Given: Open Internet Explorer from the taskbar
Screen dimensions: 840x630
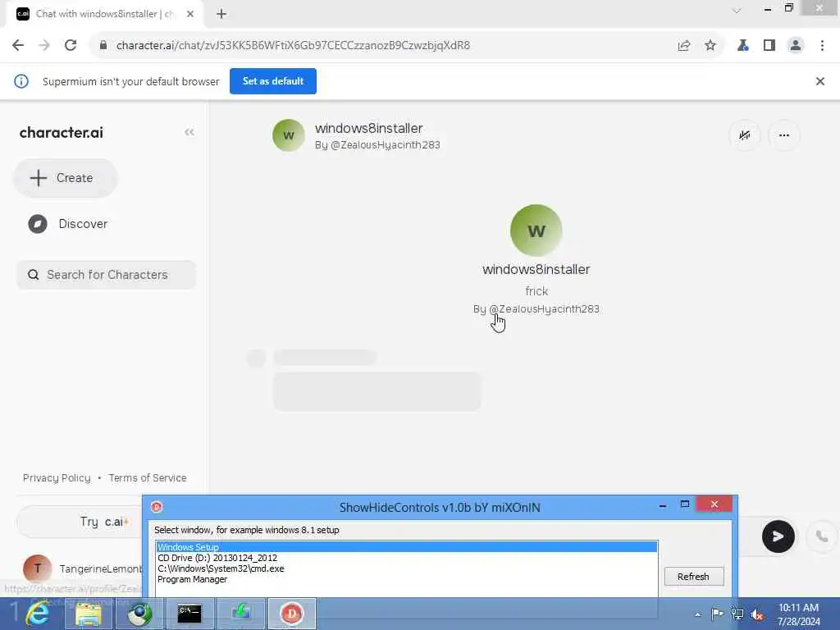Looking at the screenshot, I should tap(38, 614).
